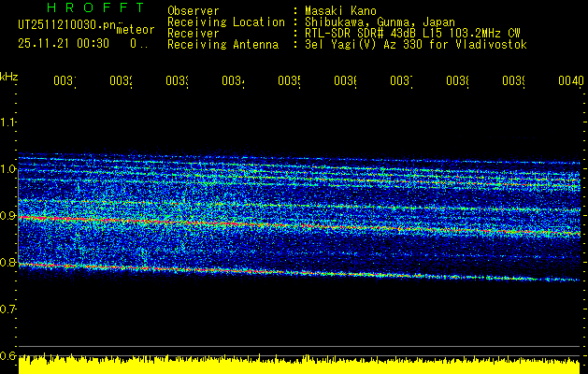The height and width of the screenshot is (374, 588).
Task: Click the 0036 time marker
Action: coord(345,80)
